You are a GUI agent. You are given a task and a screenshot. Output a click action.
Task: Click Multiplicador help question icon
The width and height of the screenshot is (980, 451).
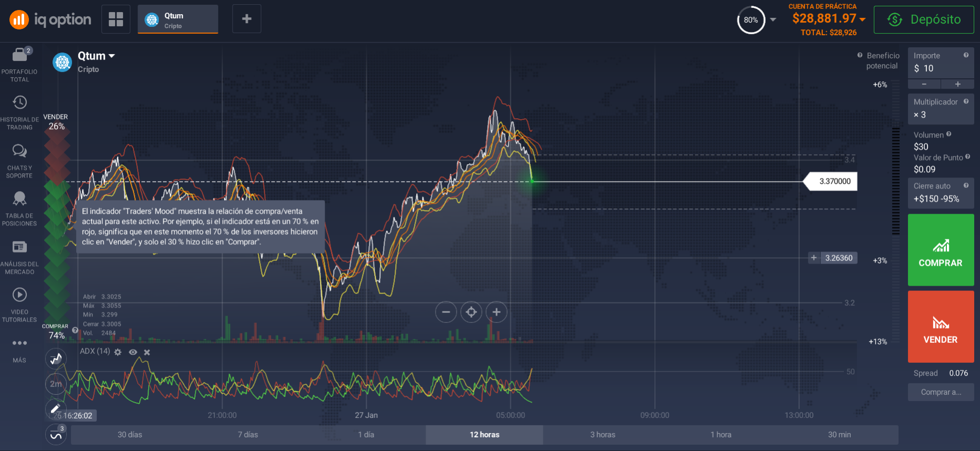pyautogui.click(x=966, y=101)
